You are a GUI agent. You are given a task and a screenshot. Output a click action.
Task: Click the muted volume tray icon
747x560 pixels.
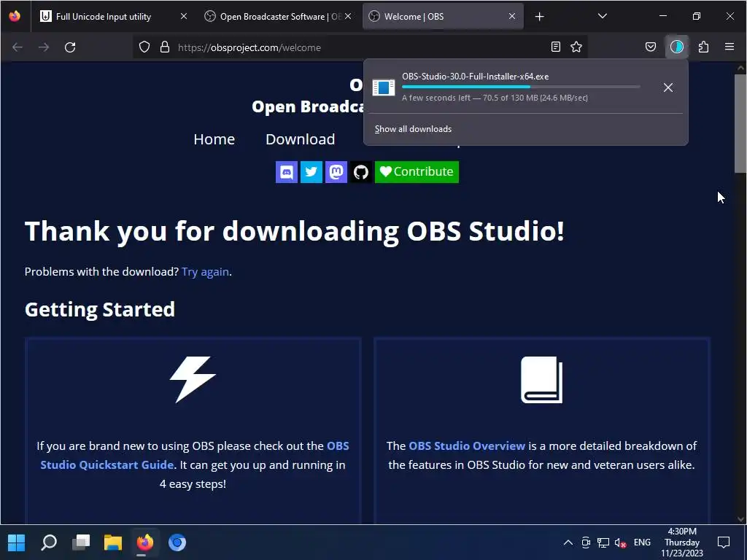620,542
